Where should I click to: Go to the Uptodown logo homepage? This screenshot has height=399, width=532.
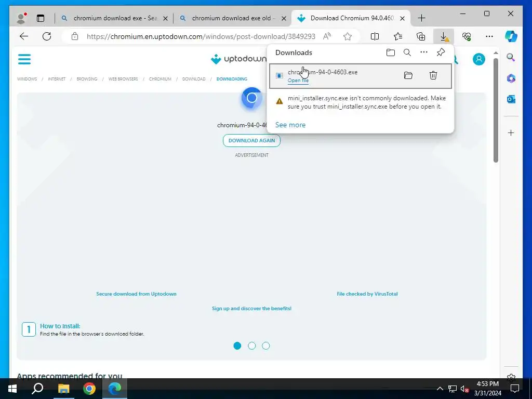point(238,59)
